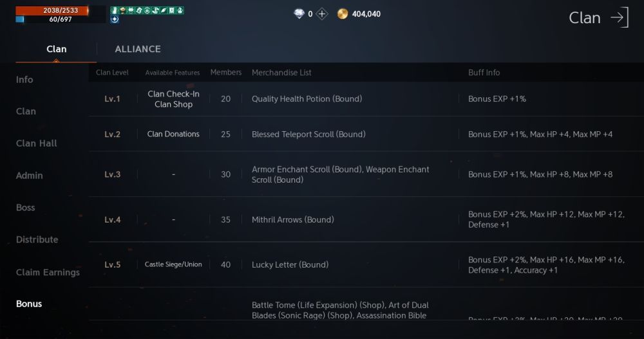Click the exit Clan screen arrow icon
644x339 pixels.
coord(619,17)
